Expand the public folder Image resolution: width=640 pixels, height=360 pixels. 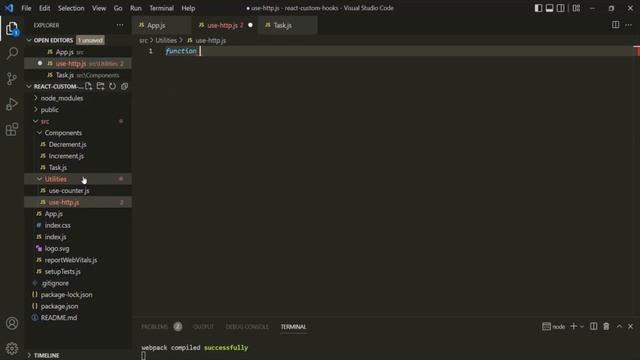[49, 109]
